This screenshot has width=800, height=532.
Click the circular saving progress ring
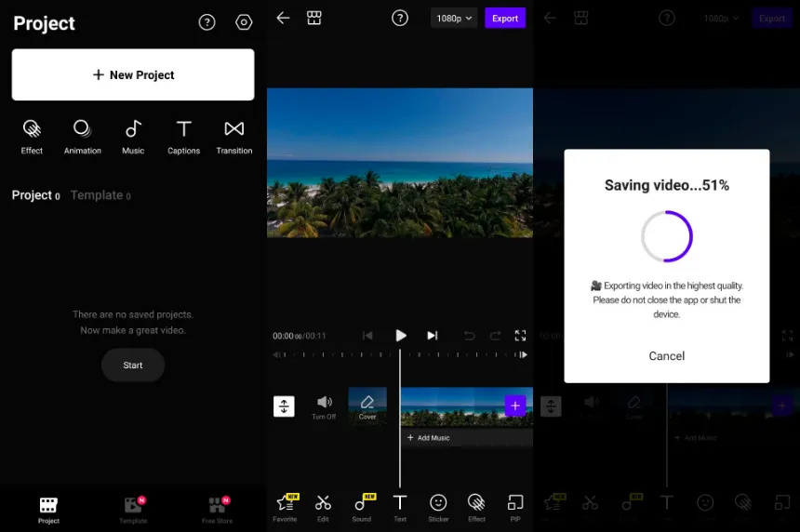coord(666,236)
